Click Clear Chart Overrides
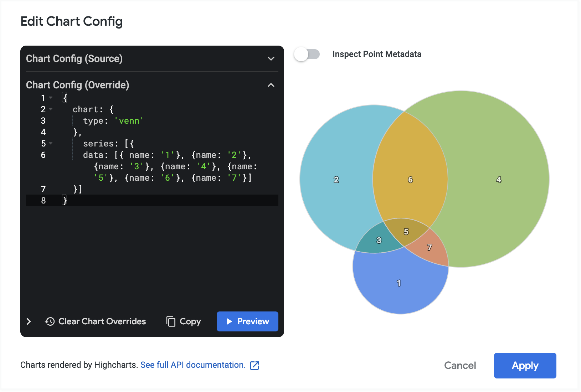Screen dimensions: 581x392 [x=102, y=321]
